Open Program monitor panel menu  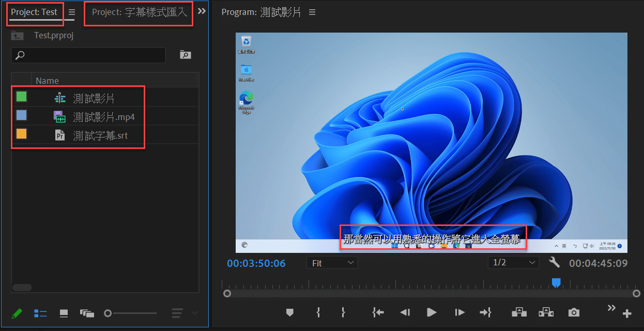[x=312, y=12]
